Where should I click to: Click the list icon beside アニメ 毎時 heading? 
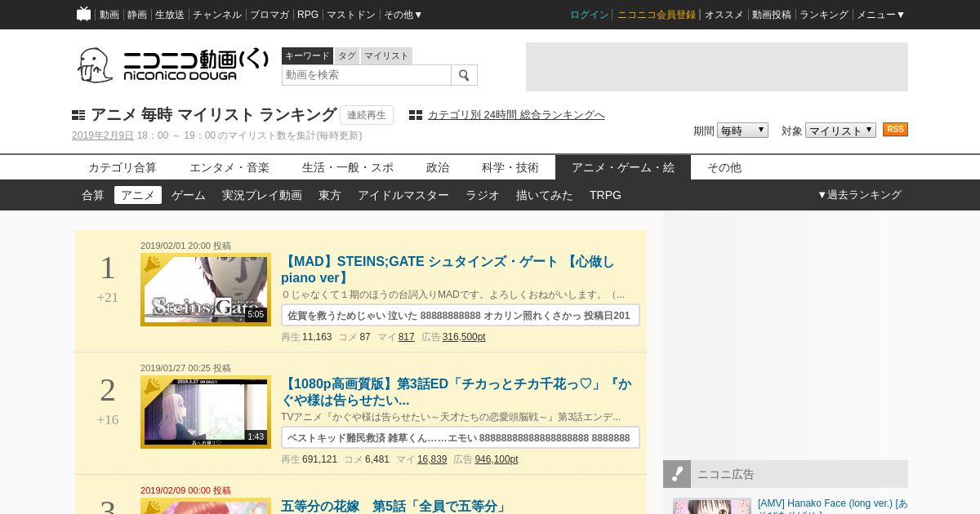78,115
